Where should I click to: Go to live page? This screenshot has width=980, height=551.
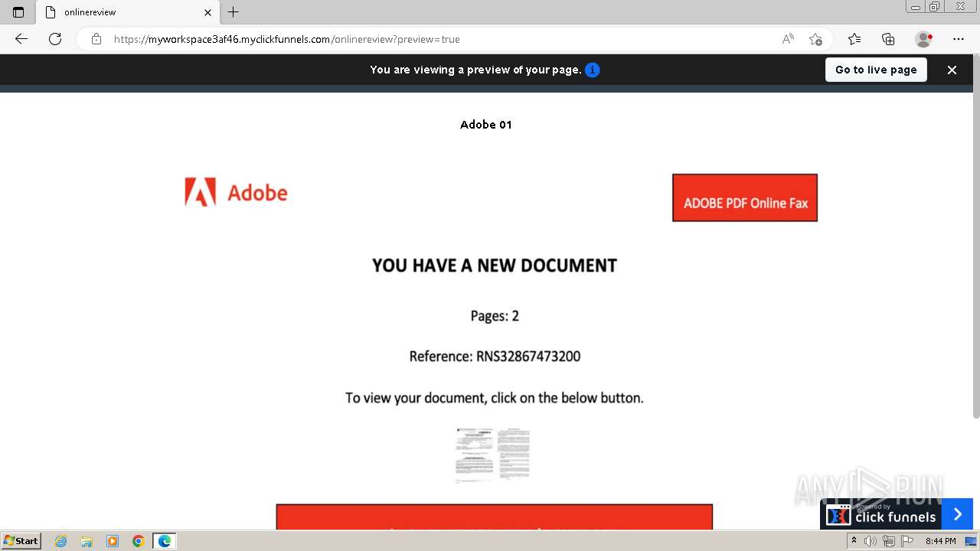click(x=876, y=70)
